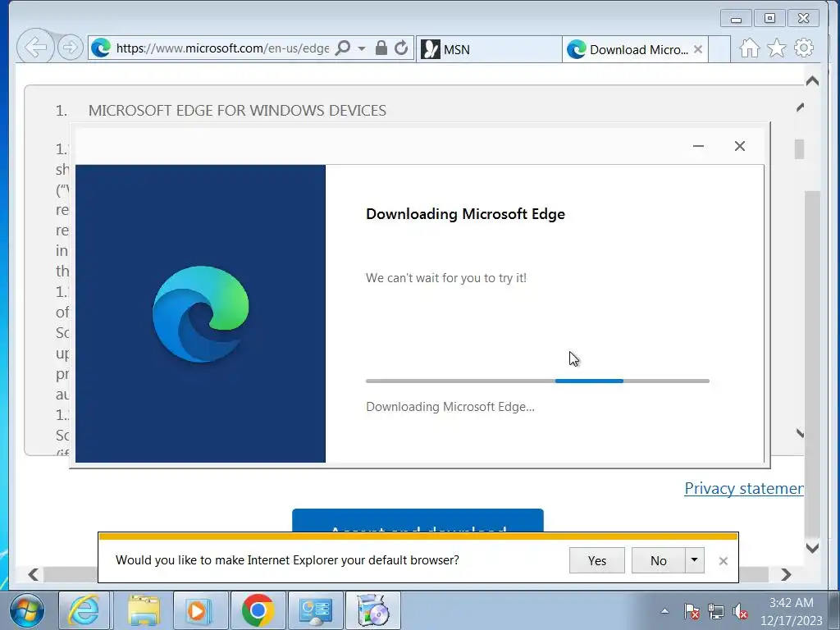The image size is (840, 630).
Task: Click the 'MICROSOFT EDGE FOR WINDOWS DEVICES' heading
Action: [237, 111]
